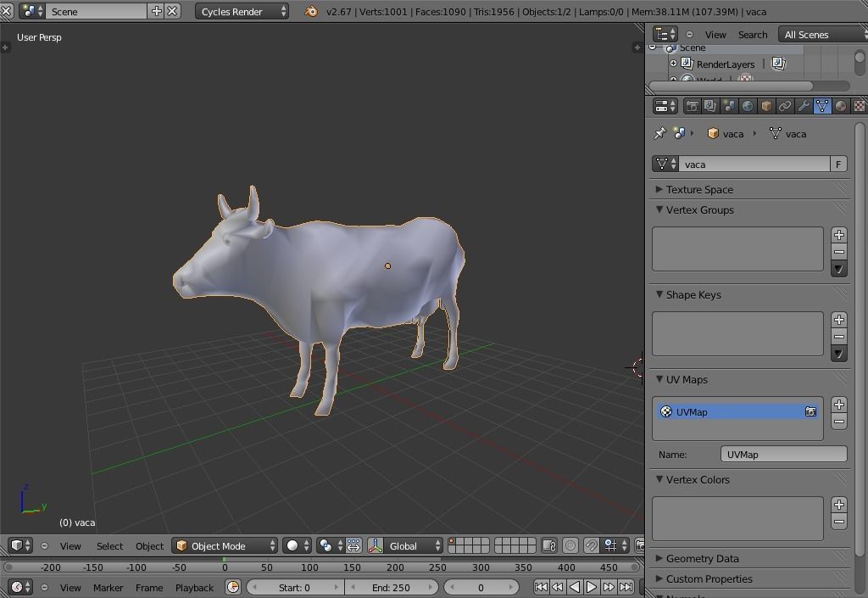Collapse the 3D View header menus

click(x=44, y=546)
